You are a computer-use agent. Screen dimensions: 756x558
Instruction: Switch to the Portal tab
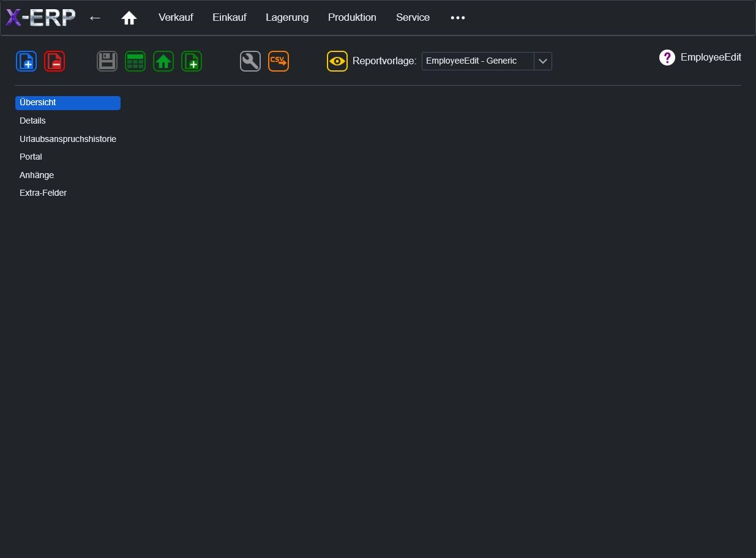pyautogui.click(x=68, y=157)
